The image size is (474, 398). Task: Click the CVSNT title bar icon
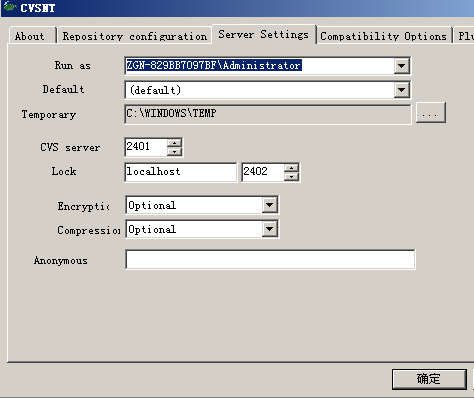pyautogui.click(x=9, y=7)
